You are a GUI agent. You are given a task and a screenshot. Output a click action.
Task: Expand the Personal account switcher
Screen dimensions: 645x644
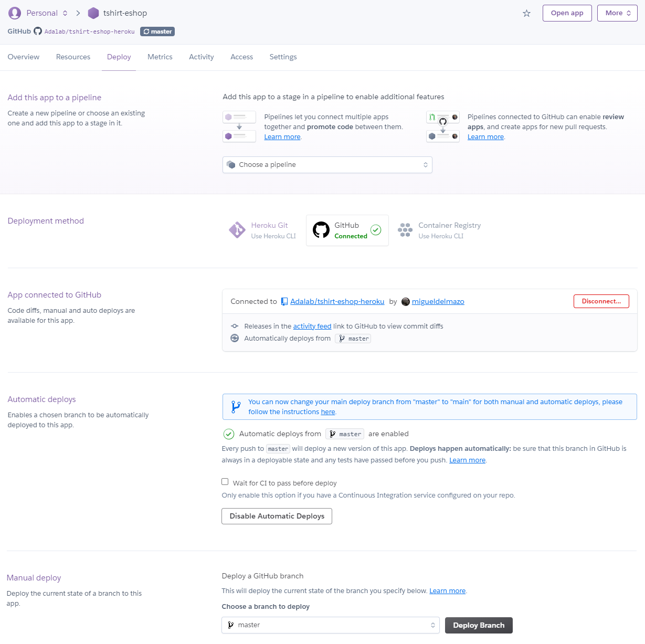47,13
